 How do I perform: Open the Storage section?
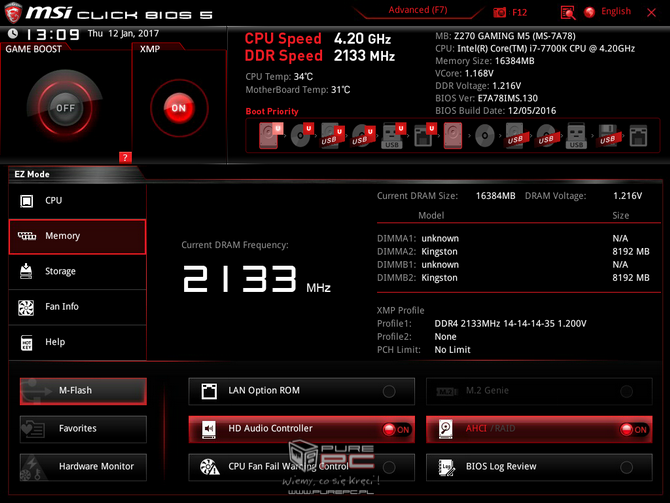pos(77,271)
